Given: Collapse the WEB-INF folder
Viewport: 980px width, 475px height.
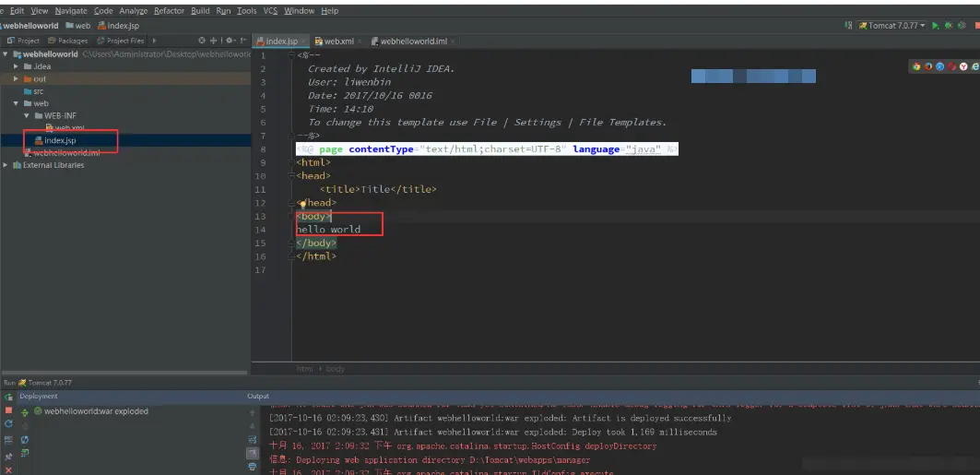Looking at the screenshot, I should point(26,115).
